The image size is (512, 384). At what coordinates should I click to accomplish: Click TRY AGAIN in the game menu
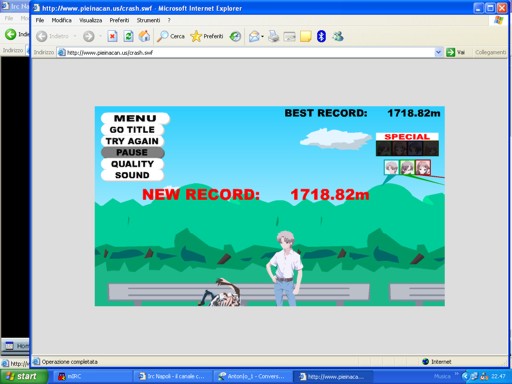[132, 141]
